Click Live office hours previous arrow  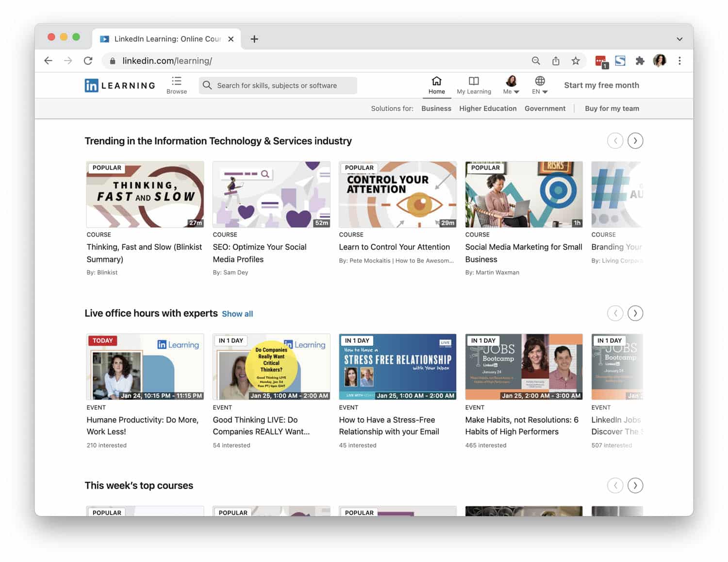(x=615, y=313)
